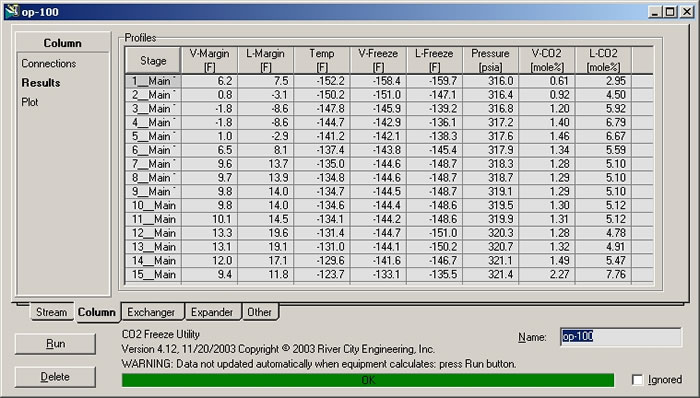700x398 pixels.
Task: Click the L-Freeze [F] column header
Action: [x=434, y=60]
